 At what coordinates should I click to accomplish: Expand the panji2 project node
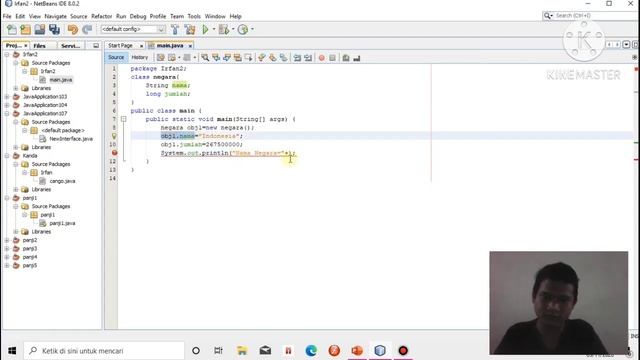[x=7, y=240]
